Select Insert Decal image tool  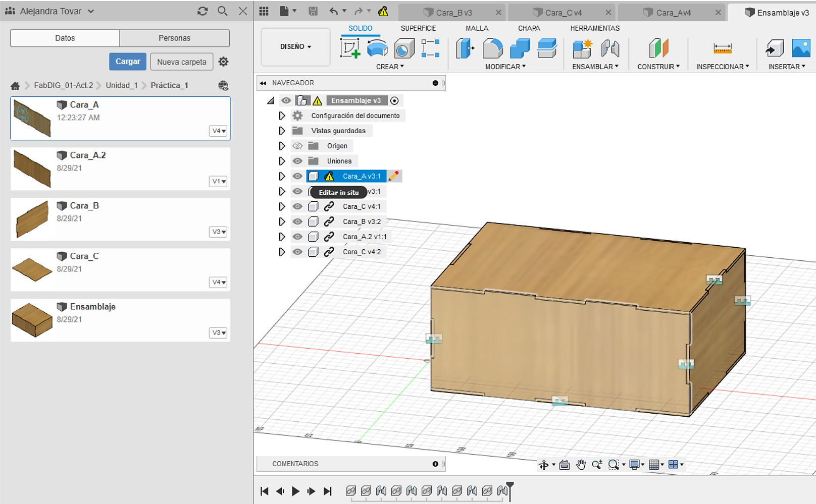click(801, 49)
